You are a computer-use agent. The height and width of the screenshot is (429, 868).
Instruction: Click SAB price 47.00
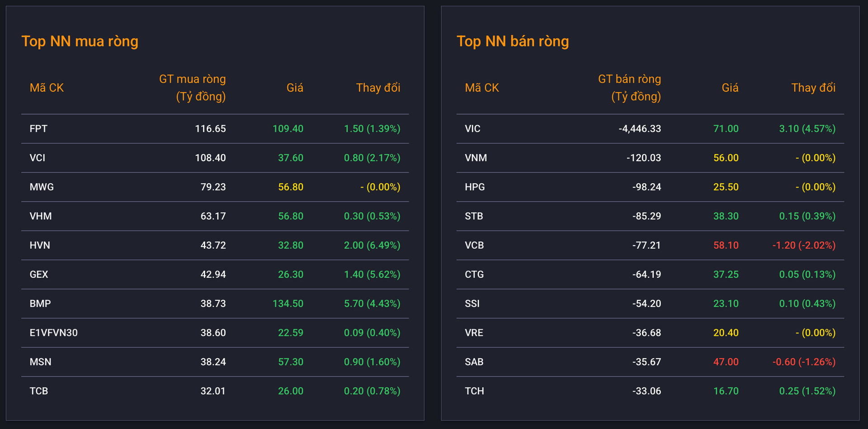tap(726, 362)
